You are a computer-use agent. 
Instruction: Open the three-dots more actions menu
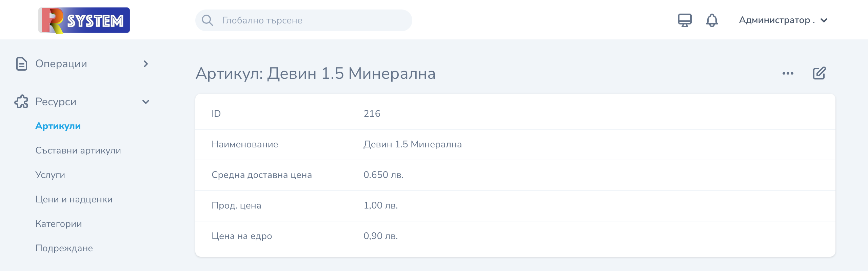[788, 73]
